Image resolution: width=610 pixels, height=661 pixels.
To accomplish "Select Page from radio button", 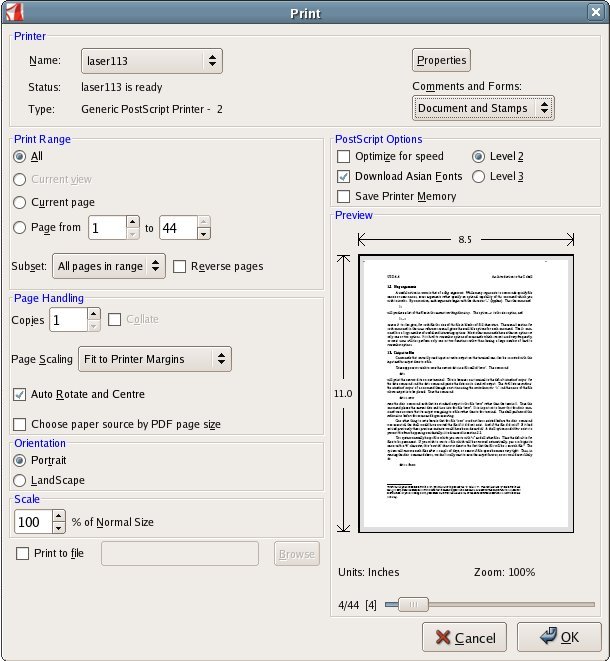I will tap(19, 228).
